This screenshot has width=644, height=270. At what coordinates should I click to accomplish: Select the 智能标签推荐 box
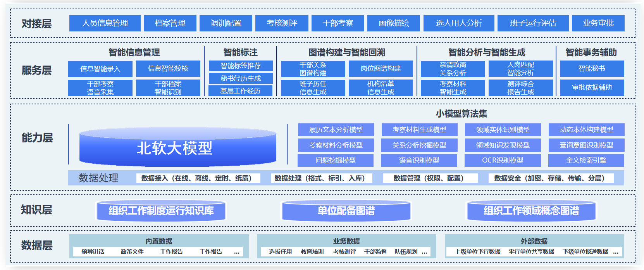[241, 66]
